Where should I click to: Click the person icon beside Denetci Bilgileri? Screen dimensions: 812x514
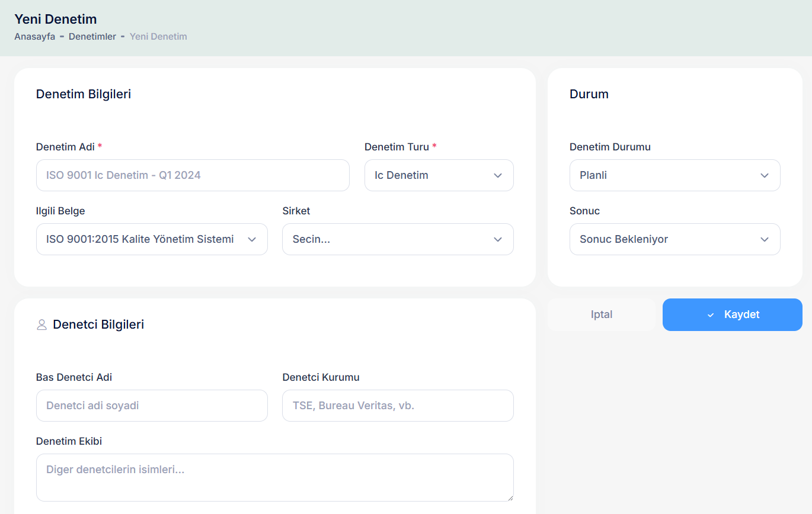coord(41,325)
